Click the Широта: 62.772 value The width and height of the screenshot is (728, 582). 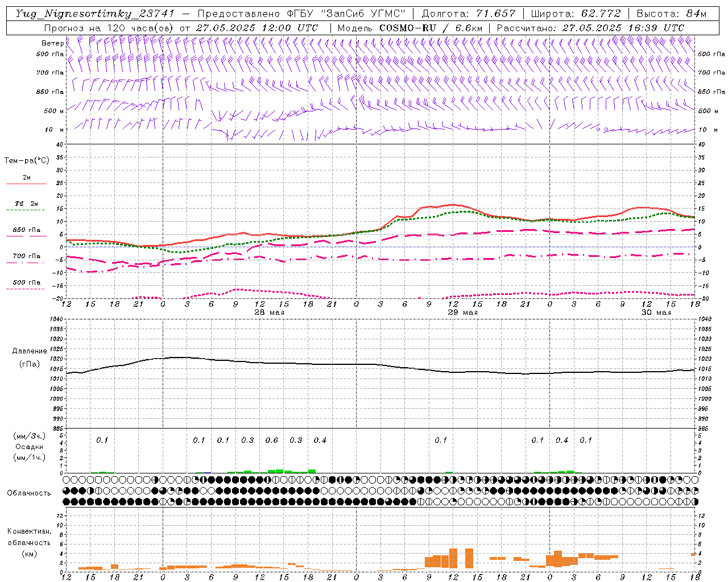coord(576,14)
